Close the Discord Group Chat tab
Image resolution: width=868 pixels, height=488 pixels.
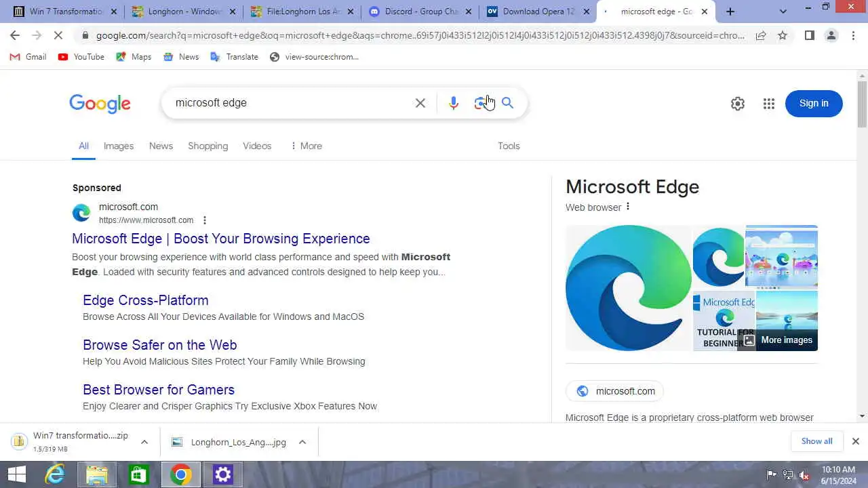468,12
